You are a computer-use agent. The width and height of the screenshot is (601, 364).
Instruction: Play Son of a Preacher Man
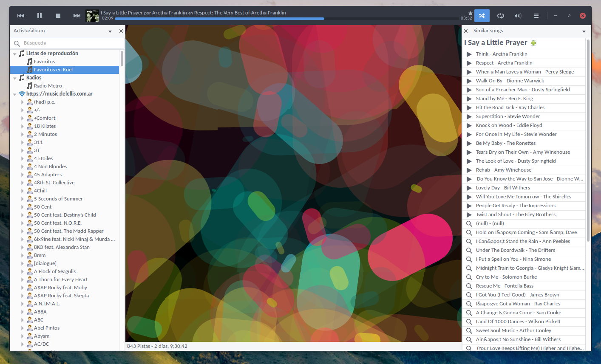click(469, 90)
